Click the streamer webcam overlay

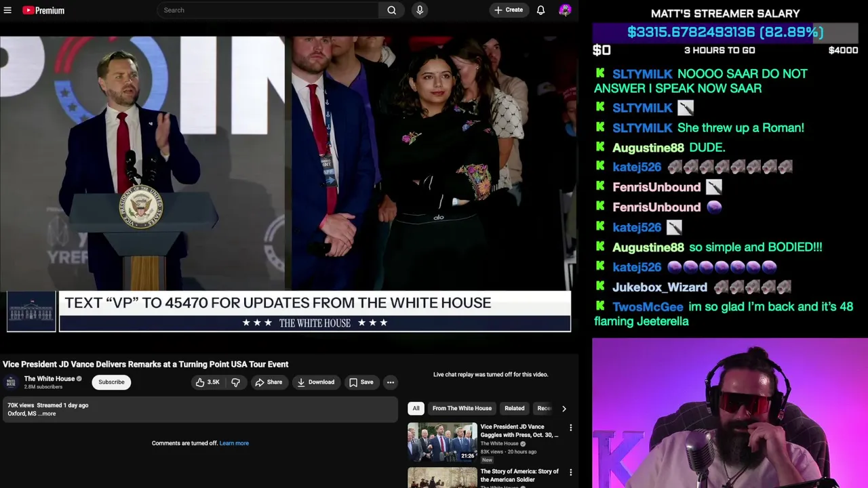[730, 413]
